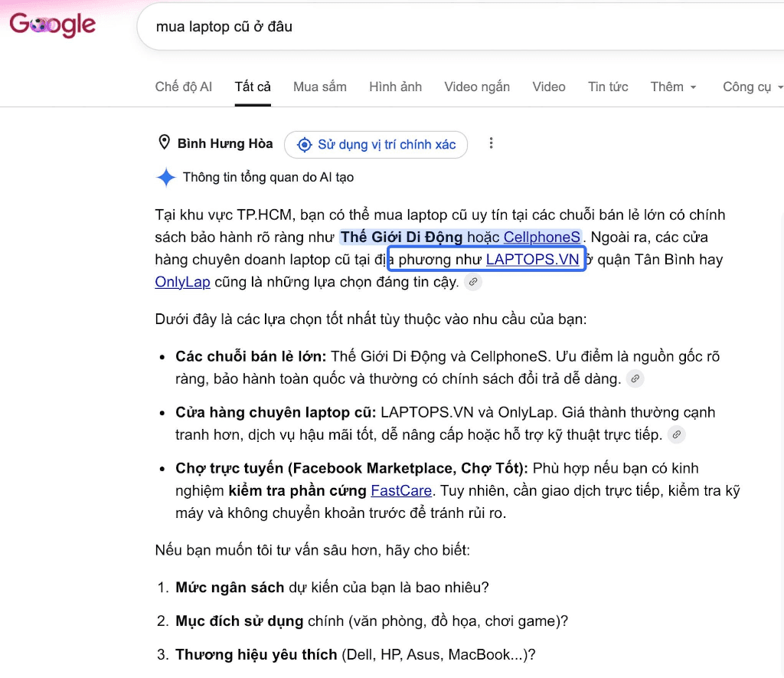This screenshot has height=678, width=784.
Task: Click Bình Hưng Hòa location text
Action: pos(225,143)
